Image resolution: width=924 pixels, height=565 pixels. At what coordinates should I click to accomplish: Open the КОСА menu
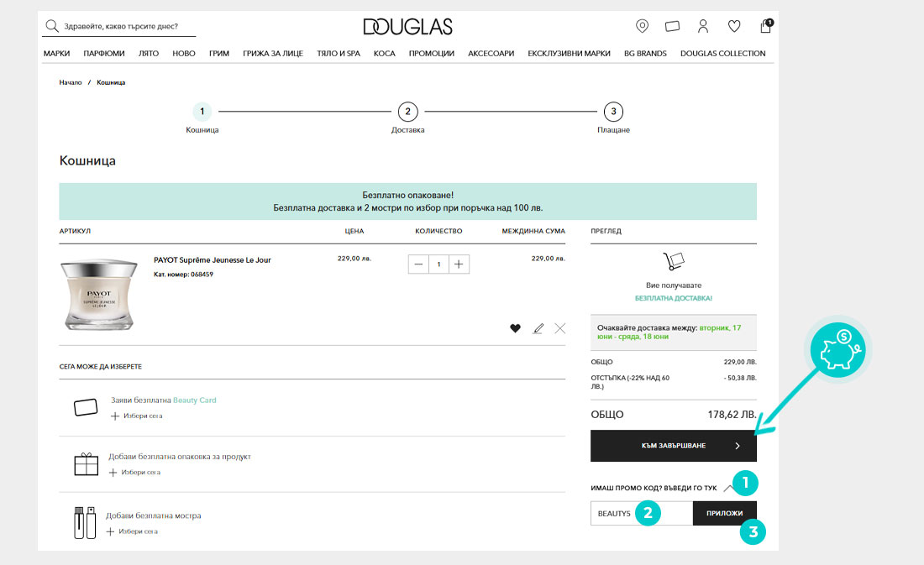tap(384, 53)
